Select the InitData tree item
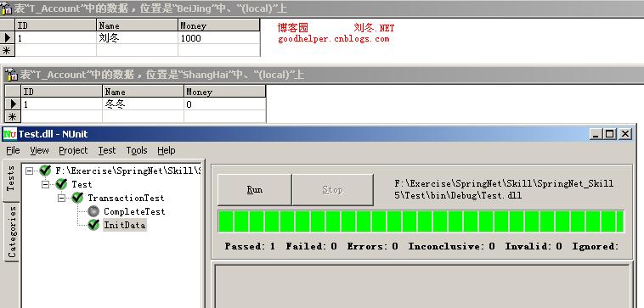 tap(124, 225)
